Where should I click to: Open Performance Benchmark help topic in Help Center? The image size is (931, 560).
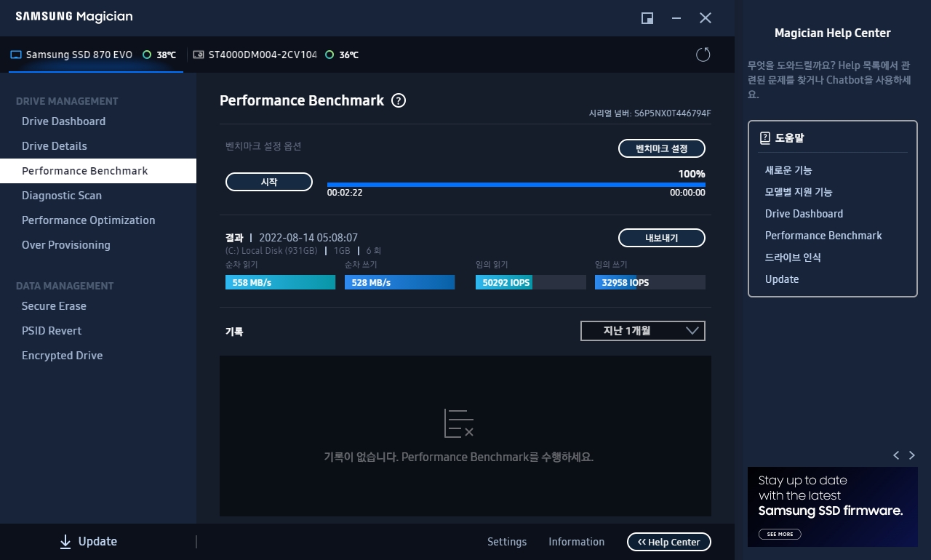(x=823, y=236)
